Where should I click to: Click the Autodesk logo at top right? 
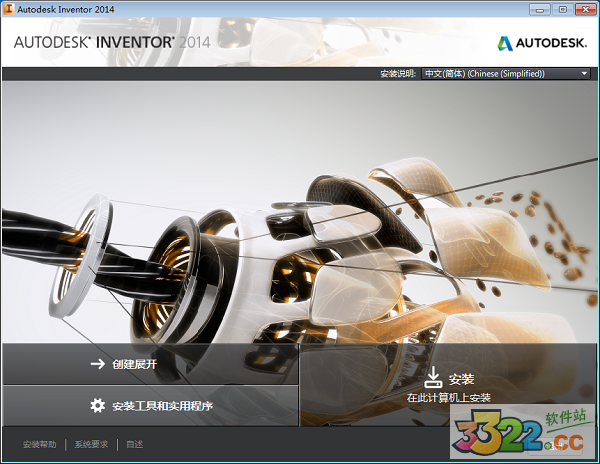tap(542, 43)
